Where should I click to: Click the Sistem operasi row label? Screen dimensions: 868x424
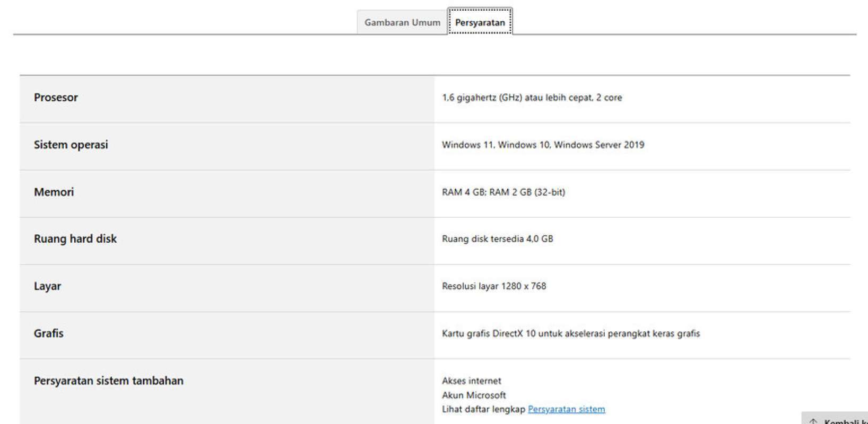pos(71,145)
